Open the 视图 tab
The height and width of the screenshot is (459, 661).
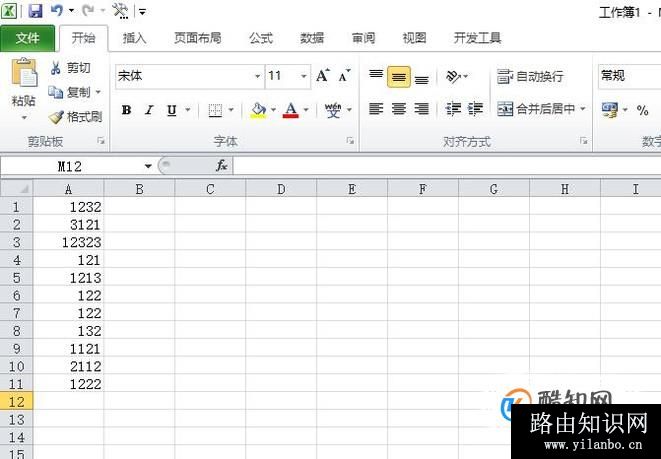click(414, 38)
